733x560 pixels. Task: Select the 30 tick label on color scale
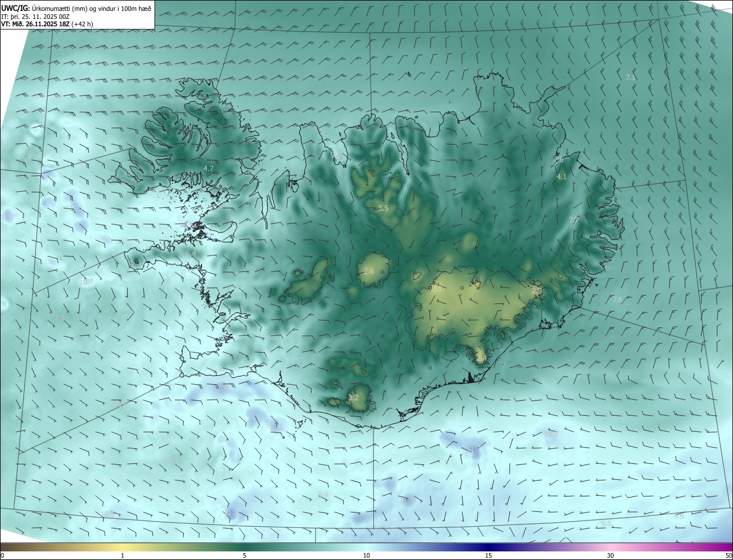tap(610, 556)
